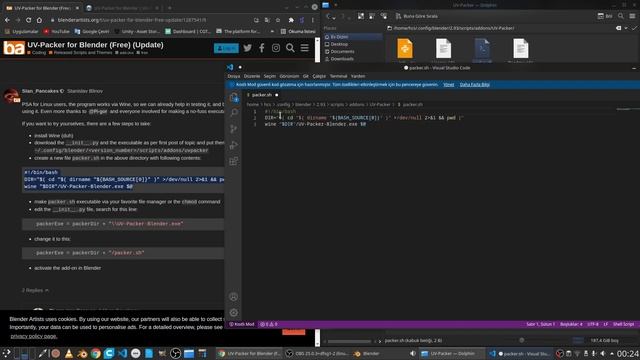Viewport: 640px width, 360px height.
Task: Open the Accounts icon in VS Code activity bar
Action: click(233, 297)
